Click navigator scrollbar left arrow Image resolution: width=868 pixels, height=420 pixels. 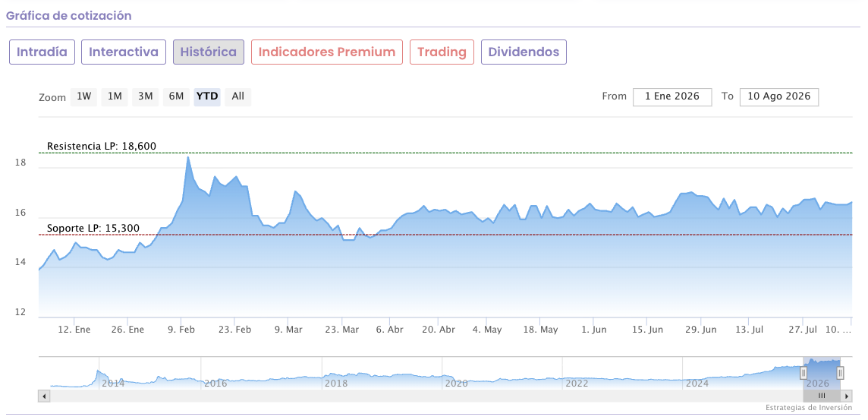click(x=44, y=396)
